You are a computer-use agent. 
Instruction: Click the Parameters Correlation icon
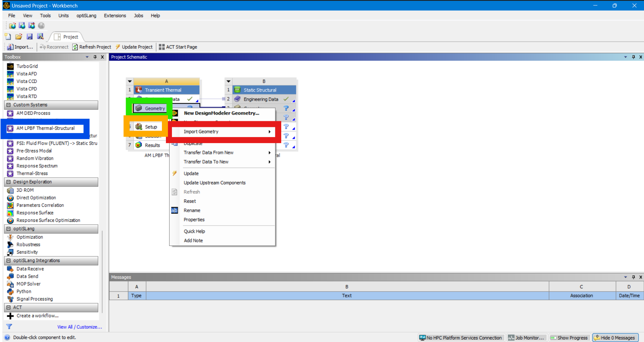[10, 205]
